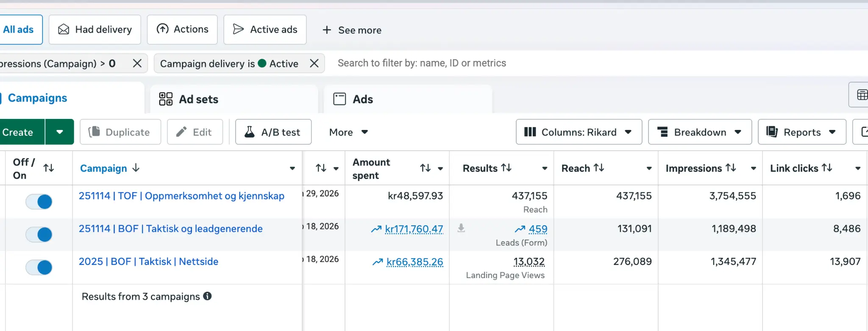This screenshot has height=331, width=868.
Task: Sort by Results arrows icon
Action: [x=506, y=168]
